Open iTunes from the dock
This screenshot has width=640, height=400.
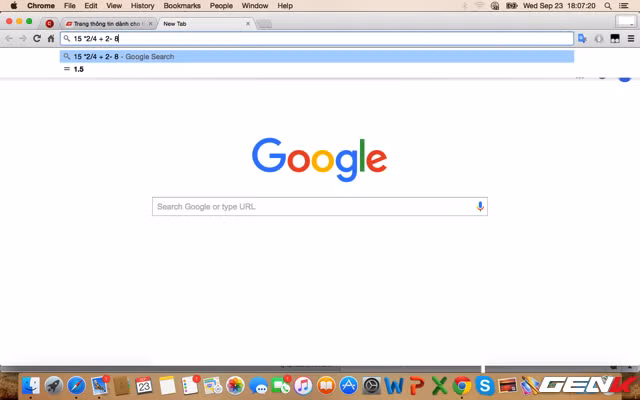[302, 385]
